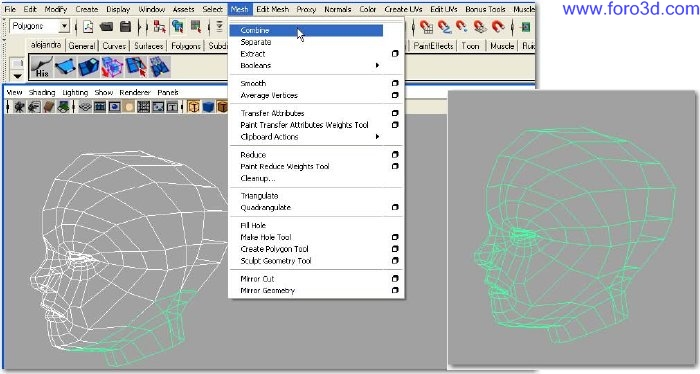The image size is (700, 374).
Task: Toggle Snap to view planes magnet icon
Action: click(480, 27)
